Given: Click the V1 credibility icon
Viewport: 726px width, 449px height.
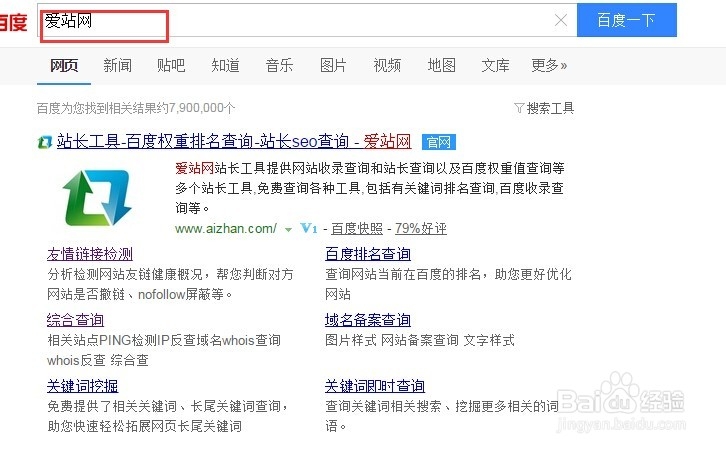Looking at the screenshot, I should click(309, 228).
